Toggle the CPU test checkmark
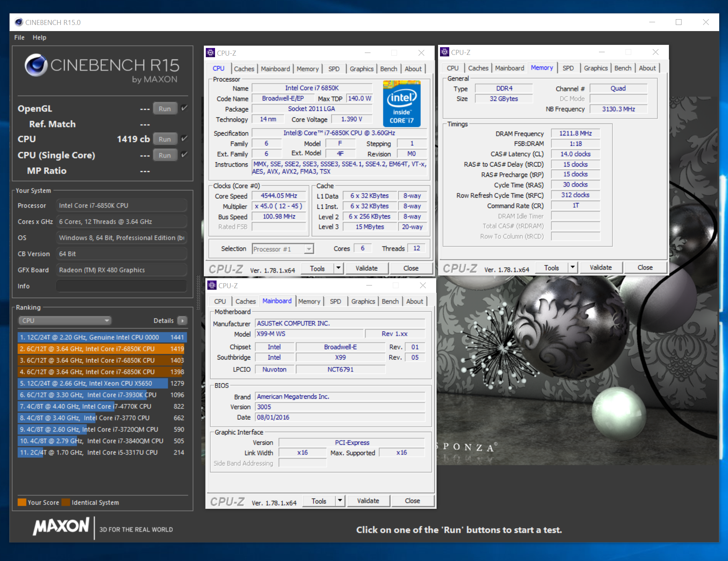Image resolution: width=728 pixels, height=561 pixels. (x=184, y=139)
